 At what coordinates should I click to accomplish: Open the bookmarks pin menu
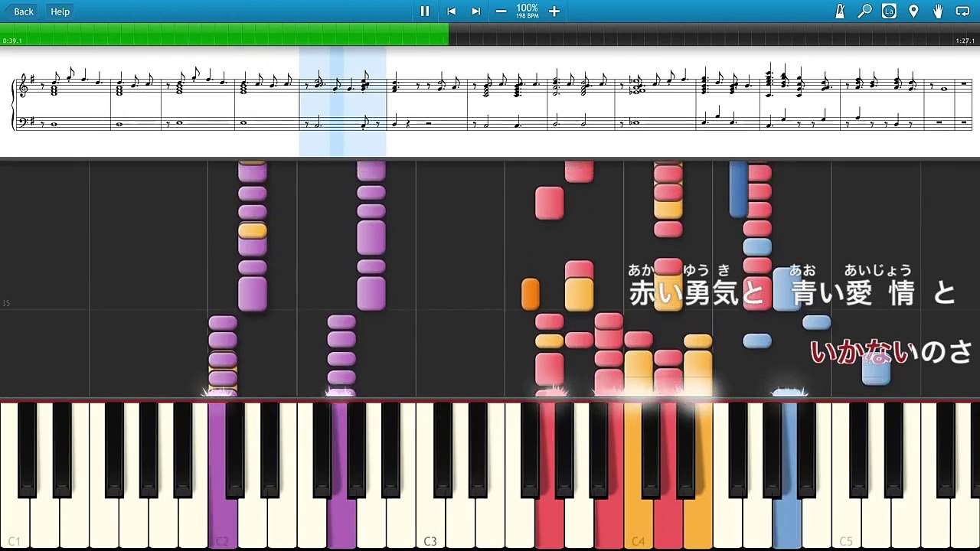point(913,11)
